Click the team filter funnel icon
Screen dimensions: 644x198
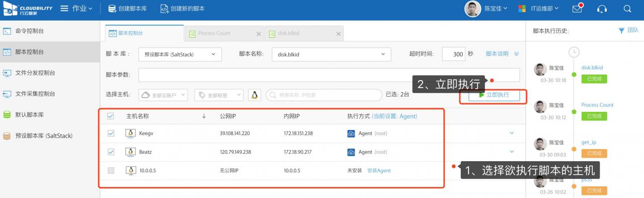click(x=621, y=31)
